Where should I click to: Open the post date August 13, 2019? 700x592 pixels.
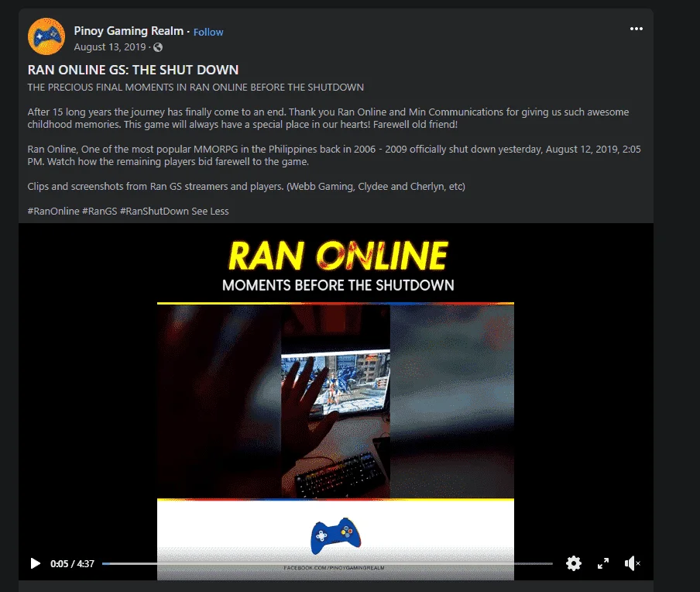(x=110, y=47)
